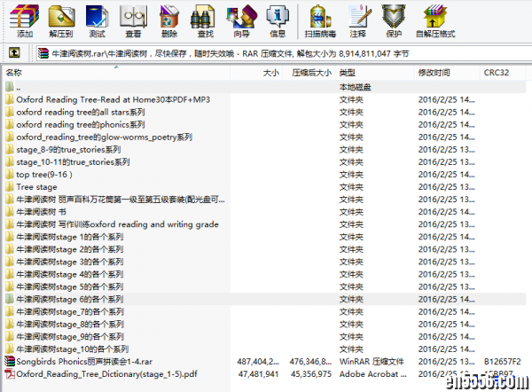Show archive 信息 (Info)
This screenshot has width=532, height=392.
point(278,20)
